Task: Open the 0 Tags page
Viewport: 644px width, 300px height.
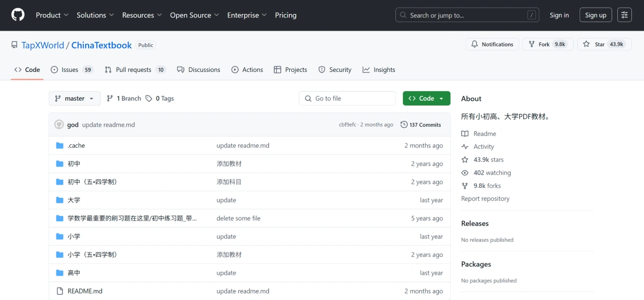Action: coord(159,99)
